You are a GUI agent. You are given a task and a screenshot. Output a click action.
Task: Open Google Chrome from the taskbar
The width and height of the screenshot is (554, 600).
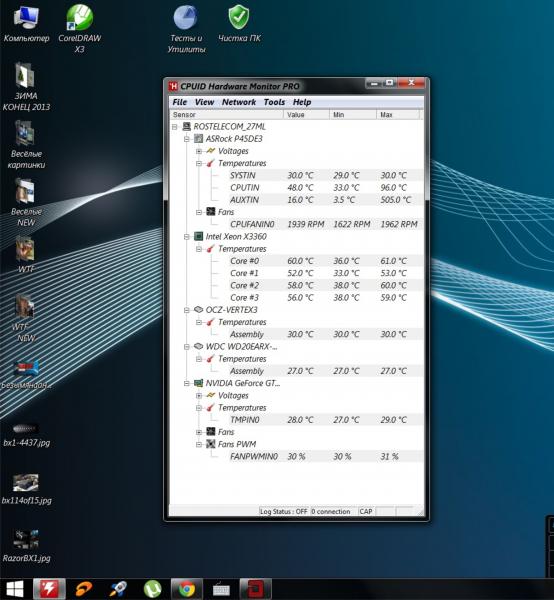coord(186,589)
